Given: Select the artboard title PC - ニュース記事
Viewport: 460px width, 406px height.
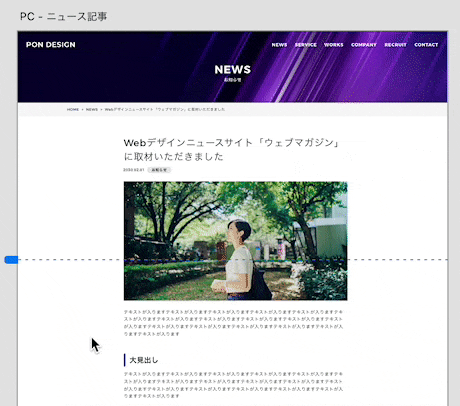Looking at the screenshot, I should 63,16.
